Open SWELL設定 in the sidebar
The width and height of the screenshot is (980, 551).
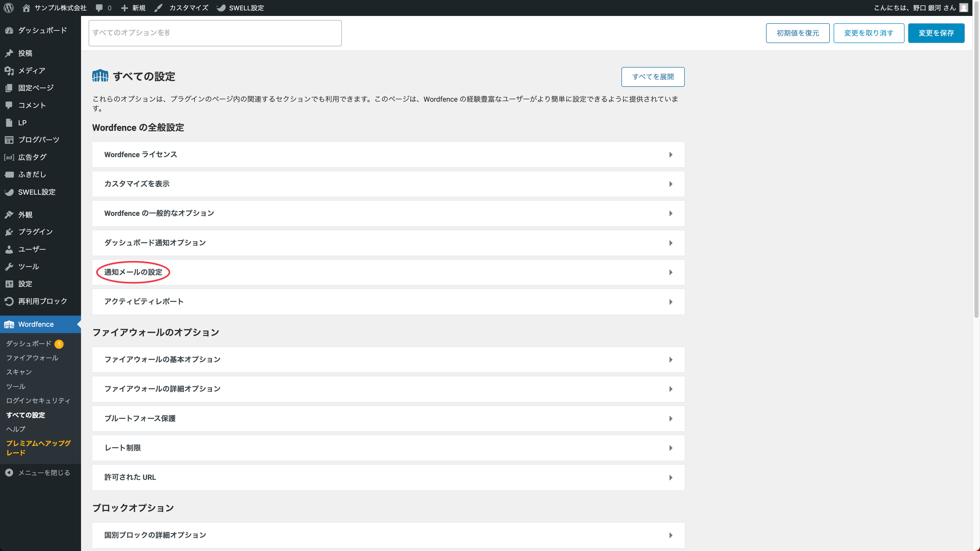(36, 192)
